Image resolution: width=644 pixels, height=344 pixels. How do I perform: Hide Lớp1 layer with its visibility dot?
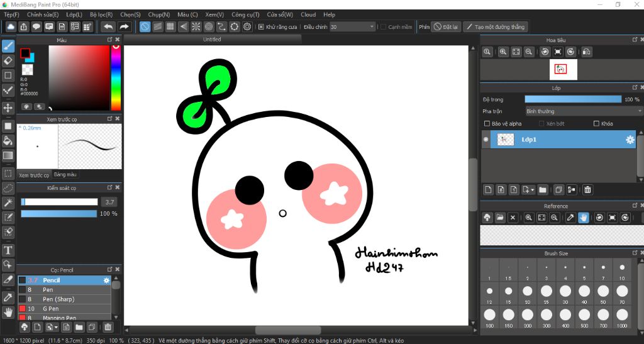click(x=486, y=140)
